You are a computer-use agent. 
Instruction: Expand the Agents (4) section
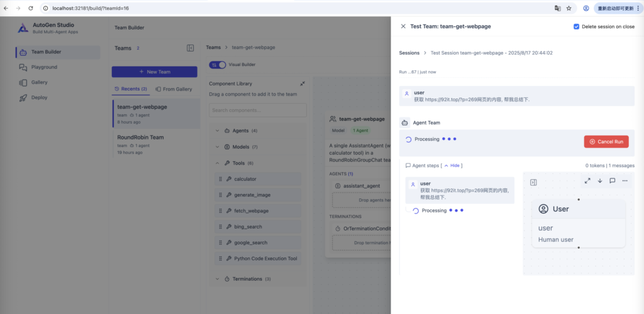pyautogui.click(x=257, y=131)
